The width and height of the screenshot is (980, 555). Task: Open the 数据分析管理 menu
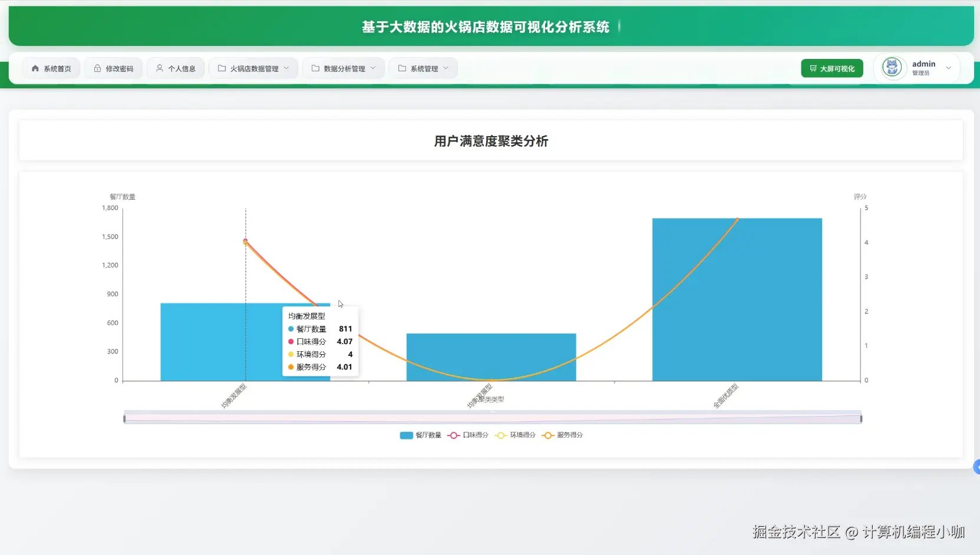344,68
